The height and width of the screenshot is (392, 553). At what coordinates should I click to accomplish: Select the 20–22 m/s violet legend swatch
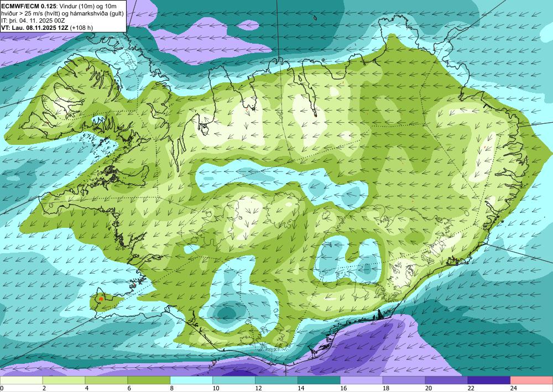446,380
